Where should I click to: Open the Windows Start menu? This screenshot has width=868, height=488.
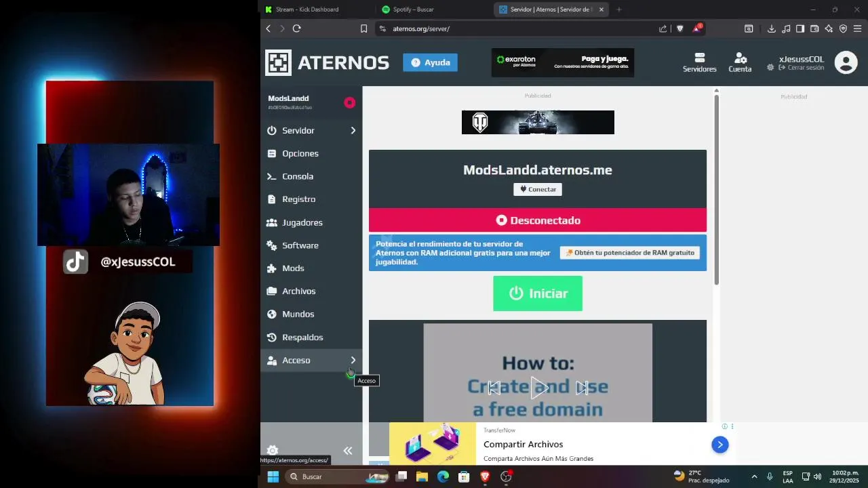click(273, 476)
